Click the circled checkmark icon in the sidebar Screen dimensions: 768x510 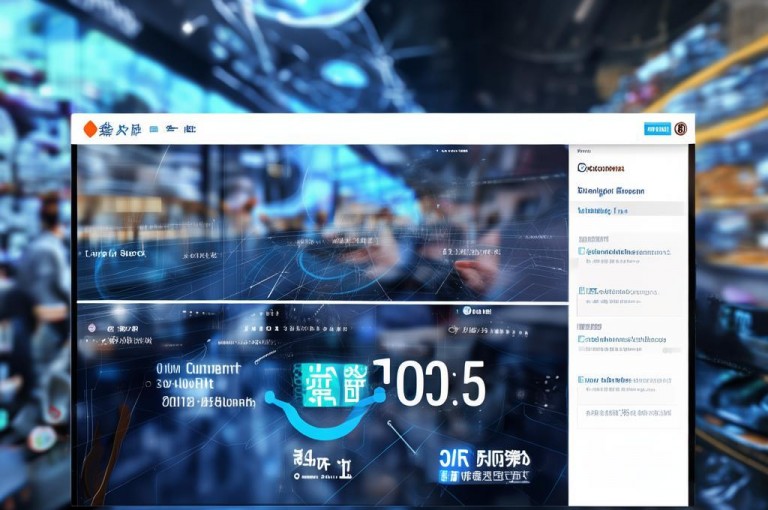tap(582, 168)
